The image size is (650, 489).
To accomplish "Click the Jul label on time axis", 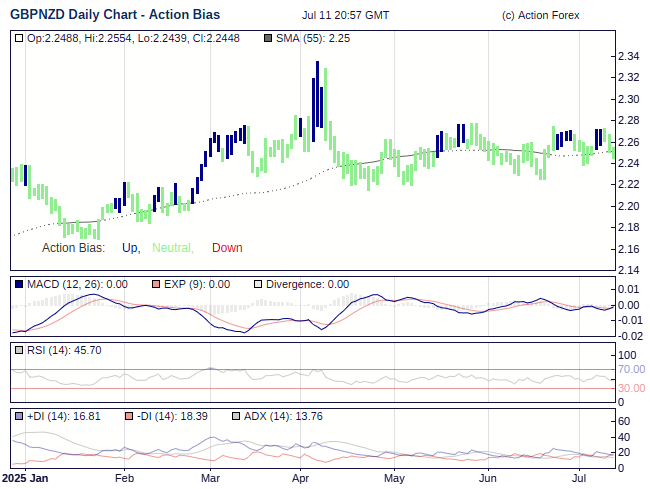I will [579, 479].
